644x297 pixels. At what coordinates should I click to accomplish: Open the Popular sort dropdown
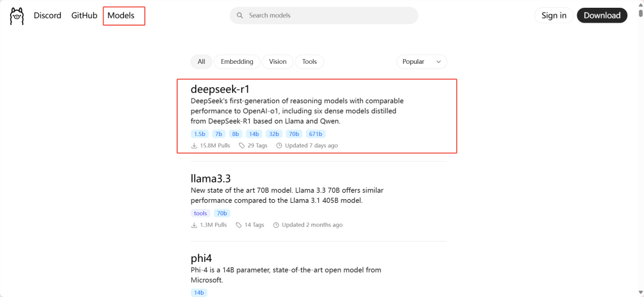coord(421,61)
